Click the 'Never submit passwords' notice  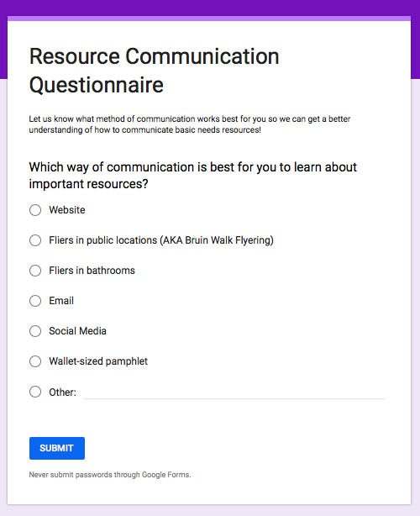110,475
